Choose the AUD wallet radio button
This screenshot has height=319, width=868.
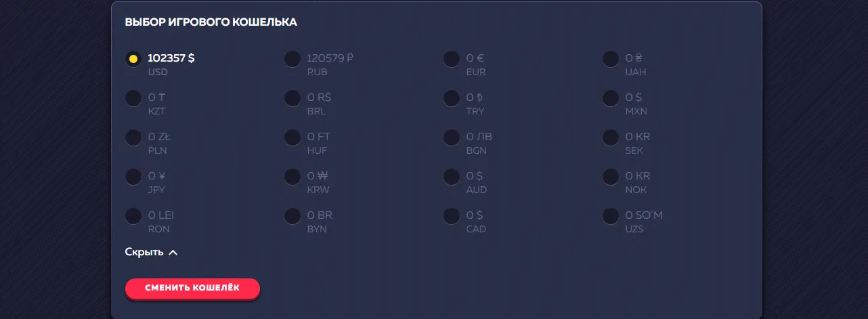(452, 177)
